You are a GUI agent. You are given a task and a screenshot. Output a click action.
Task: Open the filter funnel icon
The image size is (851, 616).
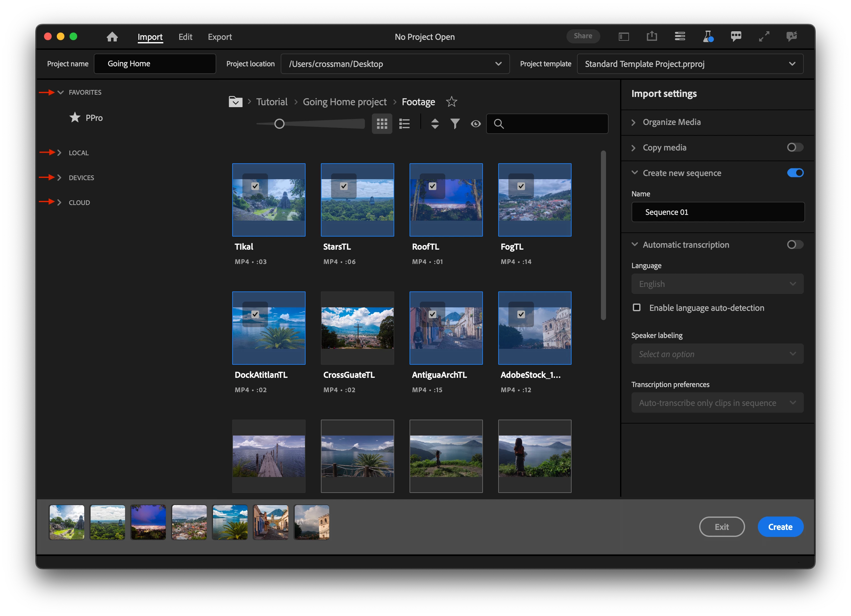pos(455,123)
